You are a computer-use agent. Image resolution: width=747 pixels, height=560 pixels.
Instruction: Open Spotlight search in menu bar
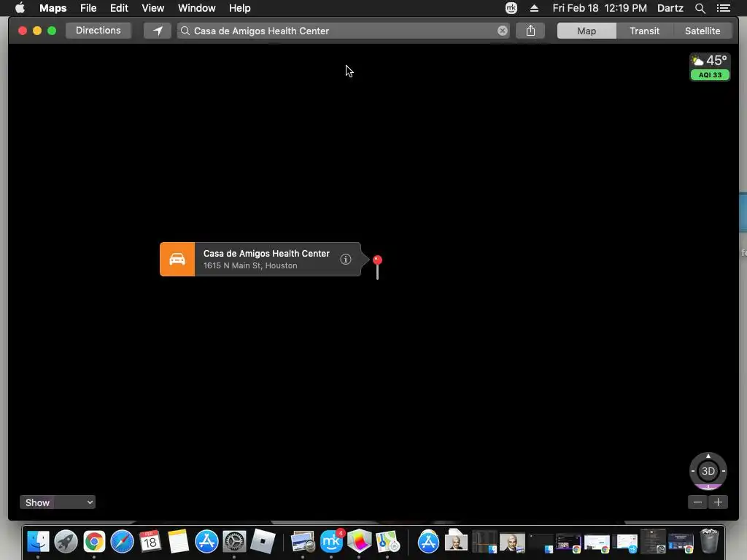point(700,8)
